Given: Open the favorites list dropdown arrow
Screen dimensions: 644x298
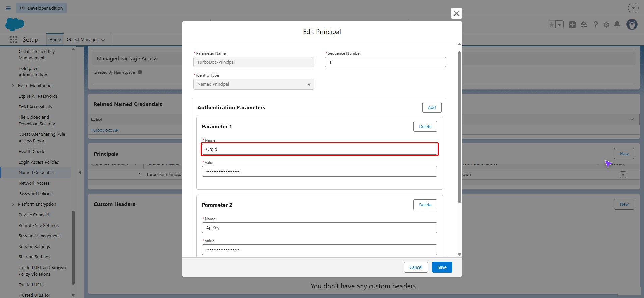Looking at the screenshot, I should 559,25.
